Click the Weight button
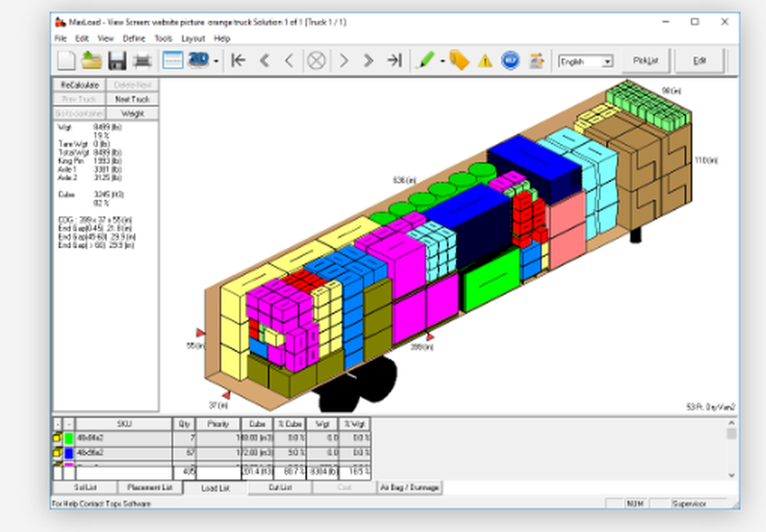766x532 pixels. tap(133, 113)
